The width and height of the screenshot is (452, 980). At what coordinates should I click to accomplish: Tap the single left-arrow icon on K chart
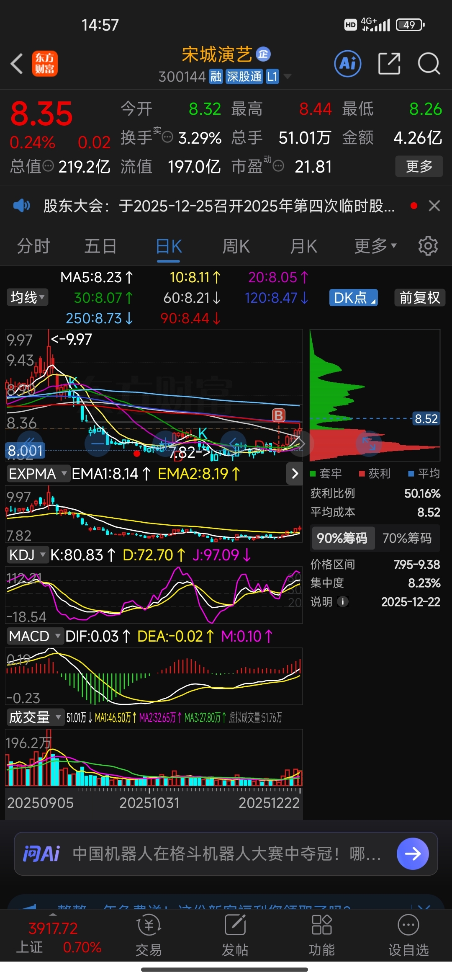pos(233,444)
